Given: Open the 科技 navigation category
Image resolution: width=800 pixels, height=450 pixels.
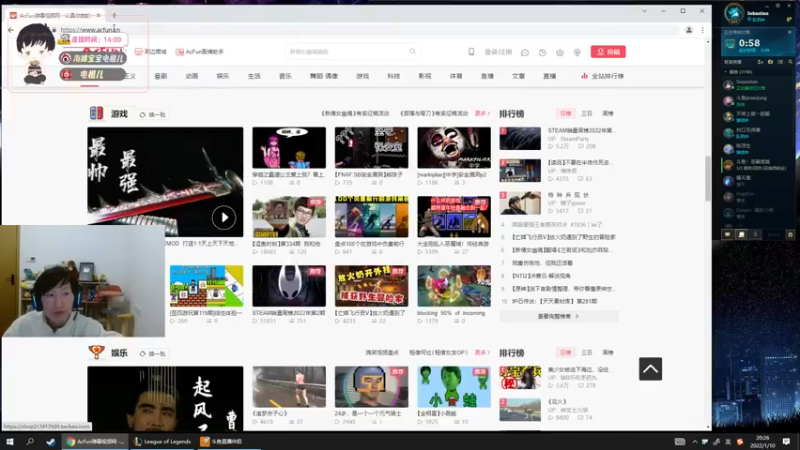Looking at the screenshot, I should [393, 76].
